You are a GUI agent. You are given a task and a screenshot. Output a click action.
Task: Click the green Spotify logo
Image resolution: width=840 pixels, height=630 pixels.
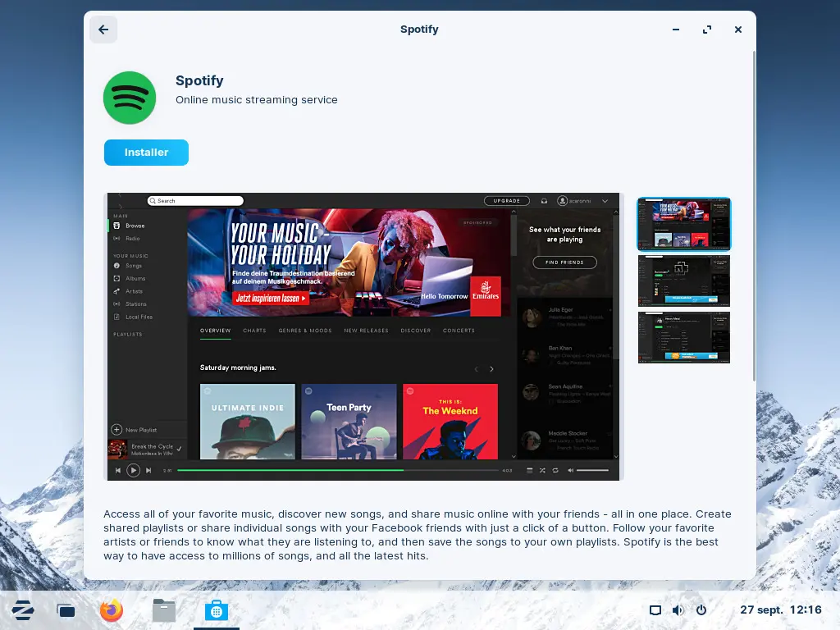pos(130,98)
